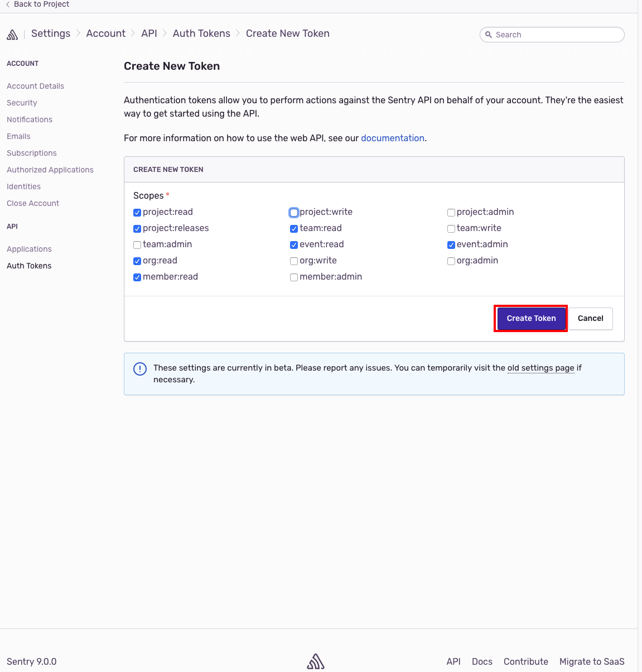Open Authorized Applications in sidebar
Viewport: 642px width, 672px height.
(x=50, y=170)
